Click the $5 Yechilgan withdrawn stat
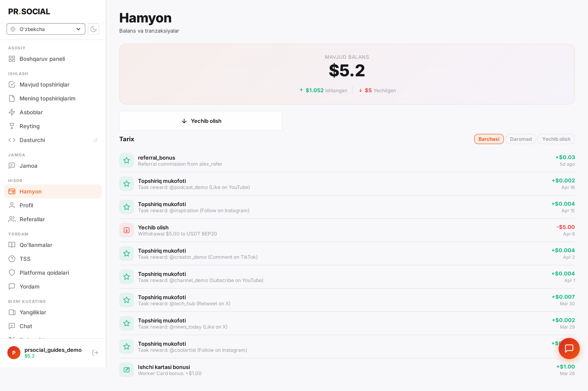 click(377, 90)
